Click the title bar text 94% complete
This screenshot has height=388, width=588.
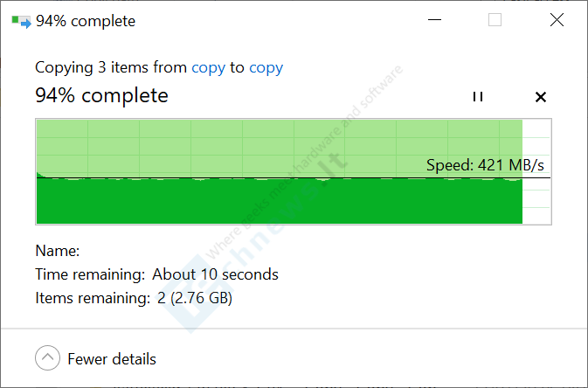[x=86, y=21]
